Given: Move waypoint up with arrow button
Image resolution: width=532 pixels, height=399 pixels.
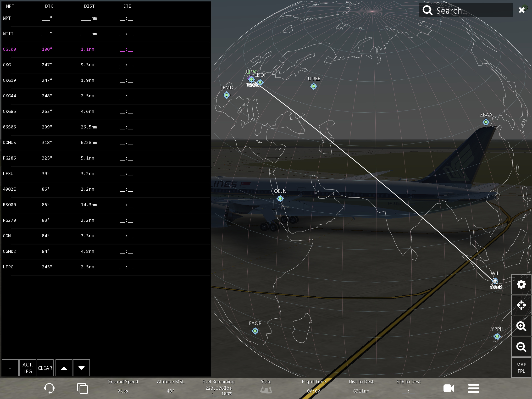Looking at the screenshot, I should [x=64, y=368].
